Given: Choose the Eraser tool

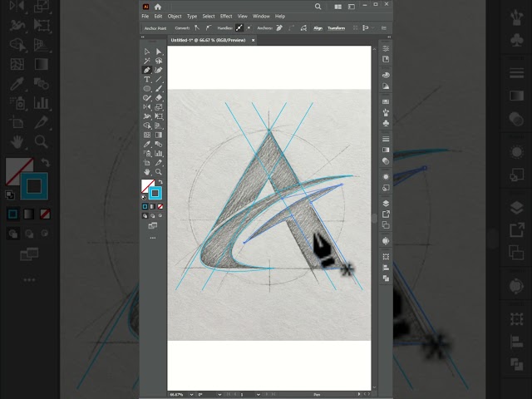Looking at the screenshot, I should (x=159, y=98).
